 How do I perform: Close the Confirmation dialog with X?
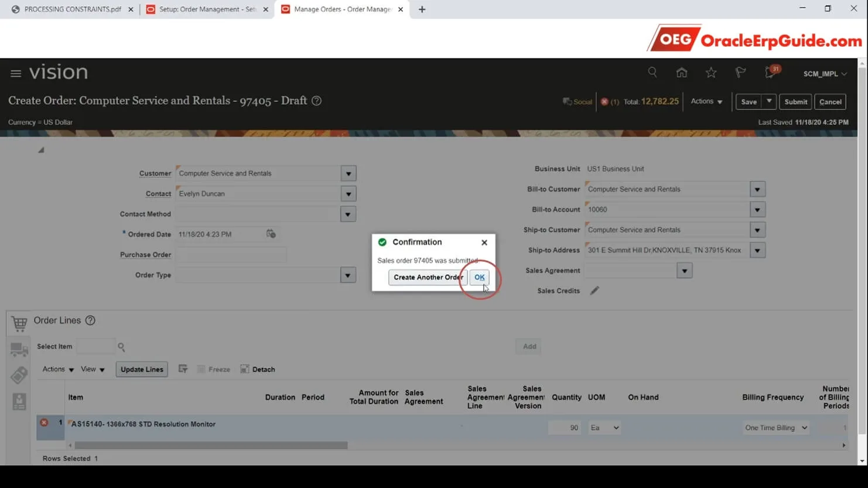(x=484, y=243)
